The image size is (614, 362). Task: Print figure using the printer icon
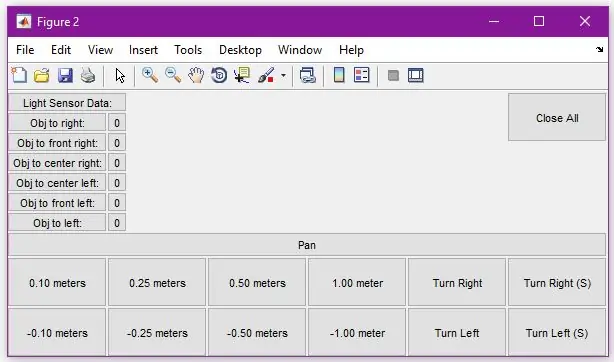click(88, 75)
